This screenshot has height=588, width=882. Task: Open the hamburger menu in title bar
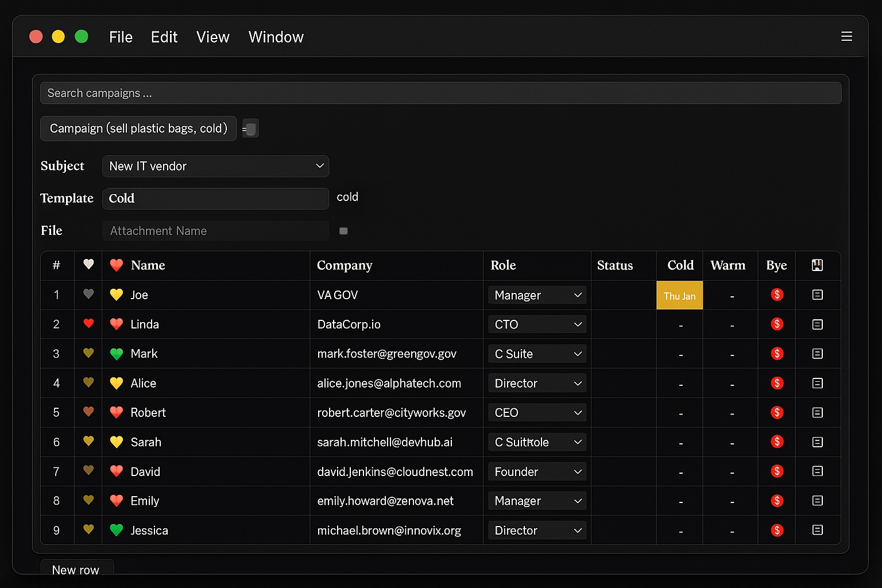[x=846, y=37]
